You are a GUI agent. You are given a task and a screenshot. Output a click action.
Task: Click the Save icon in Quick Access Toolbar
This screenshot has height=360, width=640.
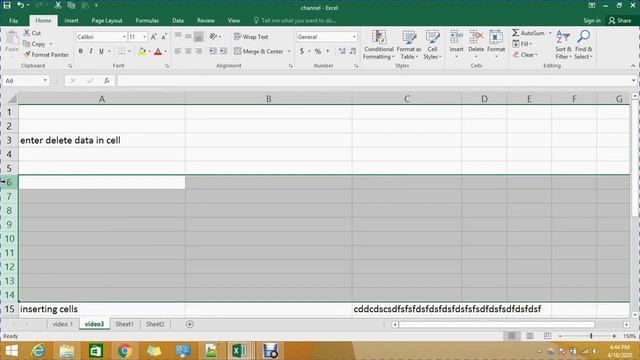(x=7, y=5)
